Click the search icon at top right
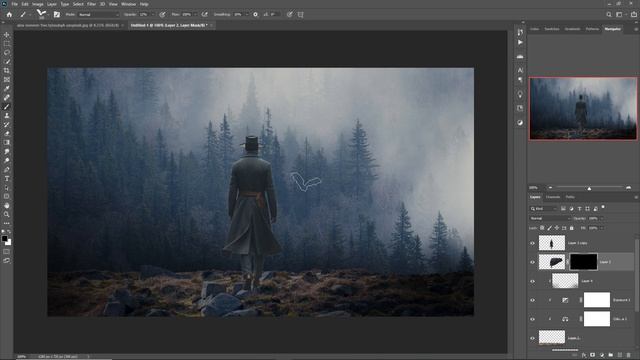 point(609,14)
